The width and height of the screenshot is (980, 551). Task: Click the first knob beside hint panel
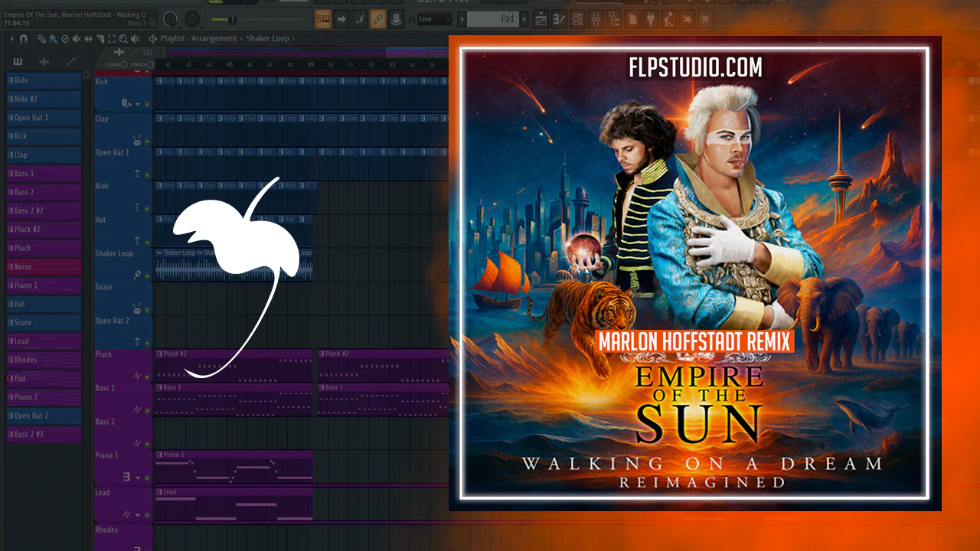170,19
